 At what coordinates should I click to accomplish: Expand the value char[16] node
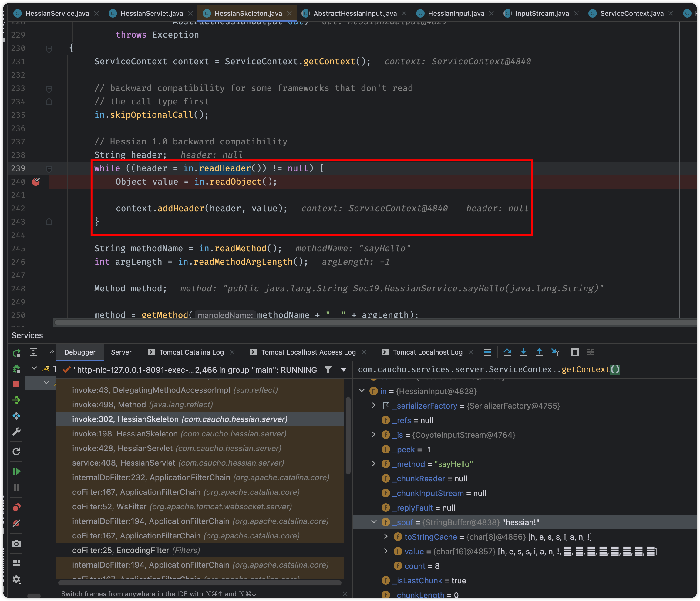tap(386, 551)
